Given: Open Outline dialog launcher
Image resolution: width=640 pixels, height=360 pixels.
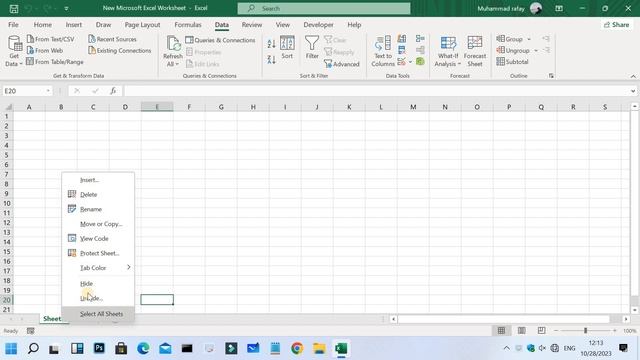Looking at the screenshot, I should click(x=551, y=76).
